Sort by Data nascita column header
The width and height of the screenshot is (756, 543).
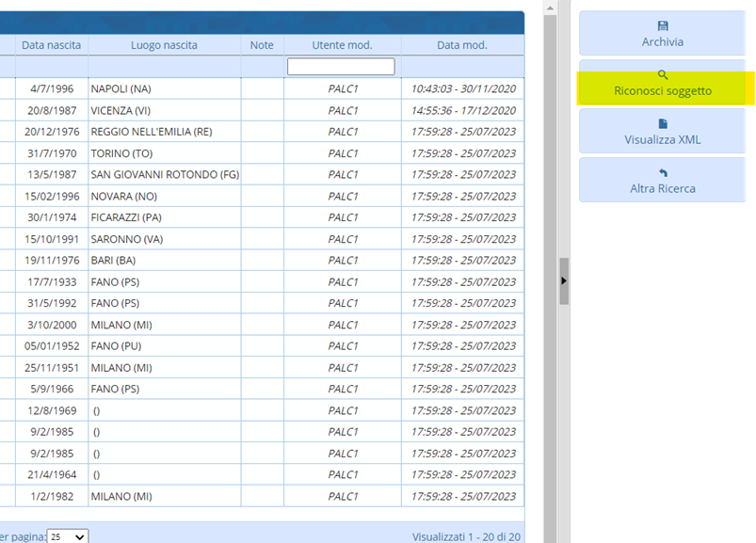point(52,45)
